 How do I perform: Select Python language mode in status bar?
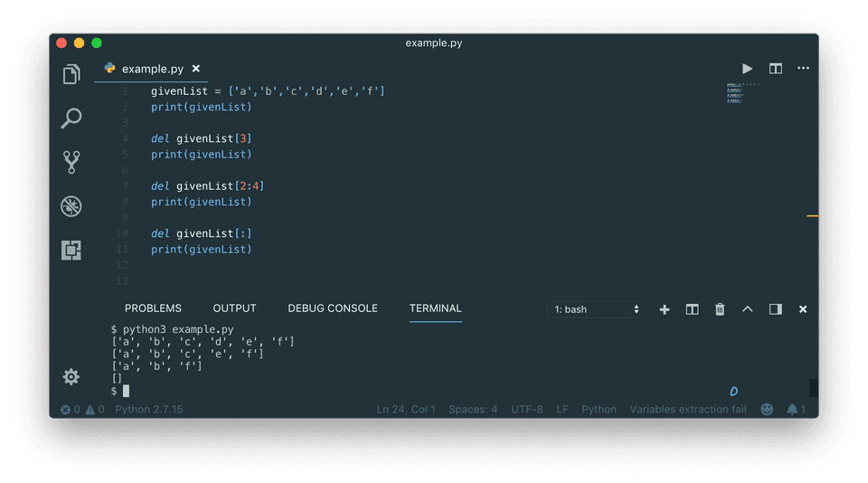pyautogui.click(x=599, y=409)
